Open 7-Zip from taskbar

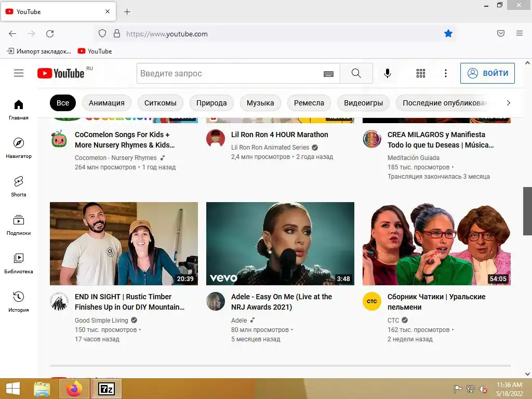(106, 389)
